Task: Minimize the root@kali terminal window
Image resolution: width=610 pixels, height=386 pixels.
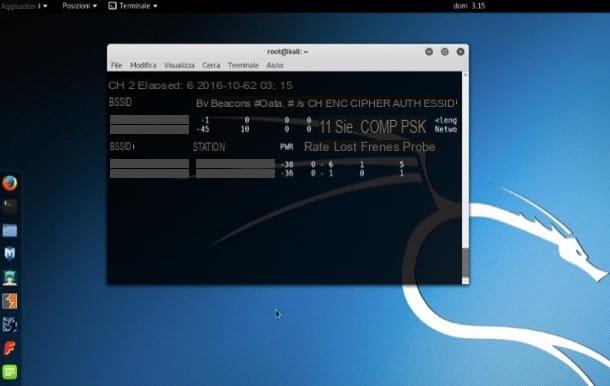Action: [x=429, y=52]
